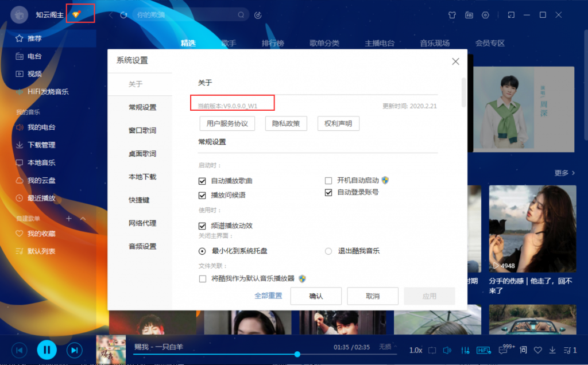
Task: Show lyrics with the 词 icon
Action: point(523,350)
